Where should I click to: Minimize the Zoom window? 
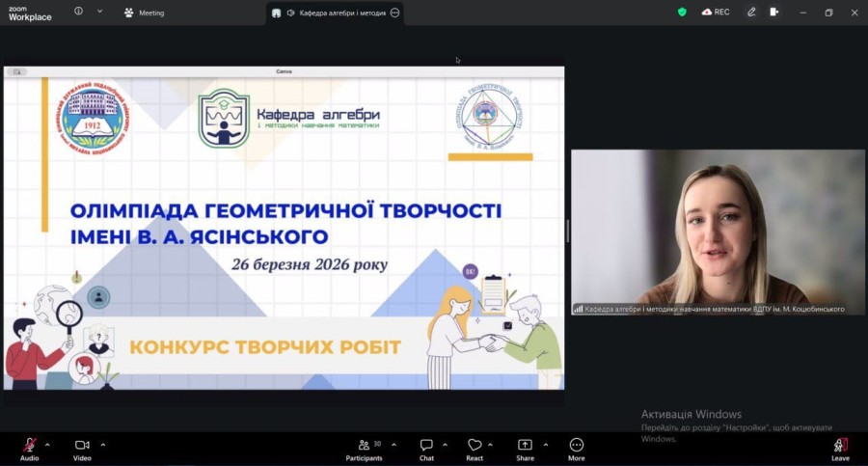point(803,13)
